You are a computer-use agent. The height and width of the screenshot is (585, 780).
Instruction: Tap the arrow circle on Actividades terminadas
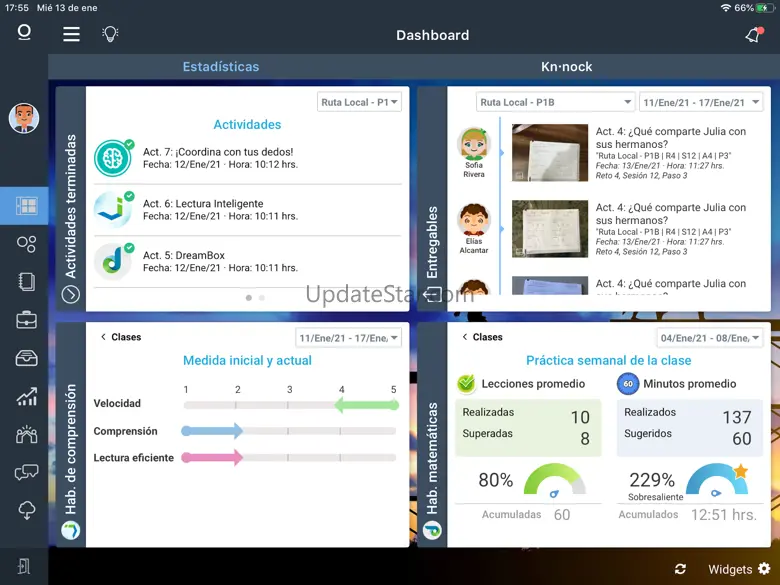(x=71, y=294)
